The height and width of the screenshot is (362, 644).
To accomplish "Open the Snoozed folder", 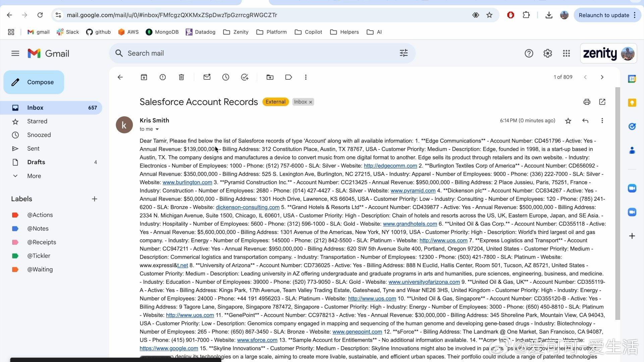I will click(51, 135).
